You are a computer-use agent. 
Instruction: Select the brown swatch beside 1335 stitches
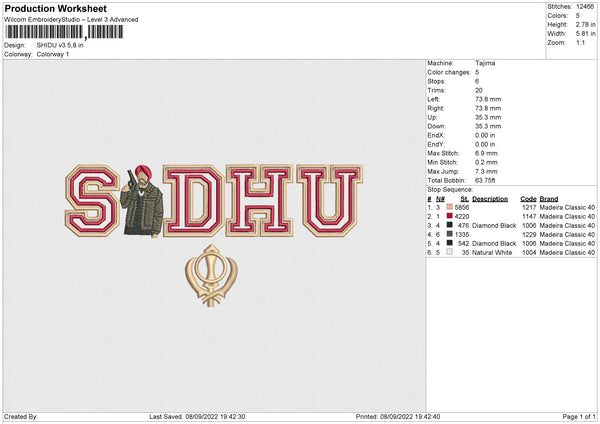pyautogui.click(x=450, y=234)
